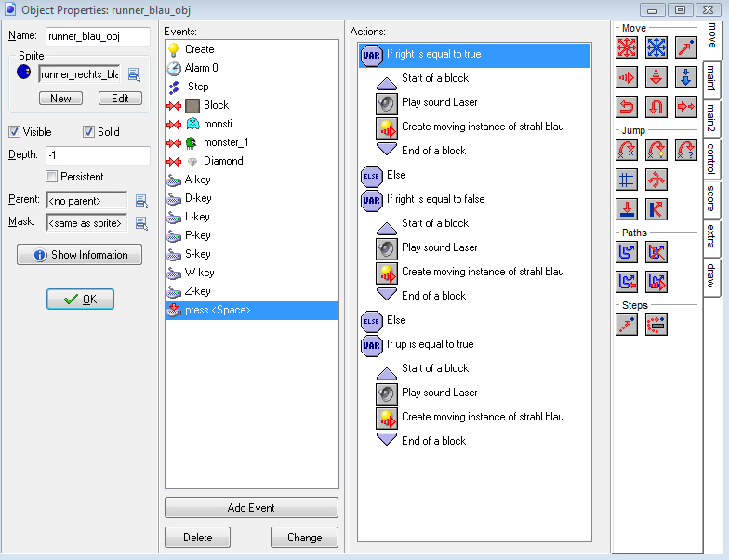Toggle the Solid checkbox
729x560 pixels.
coord(89,132)
